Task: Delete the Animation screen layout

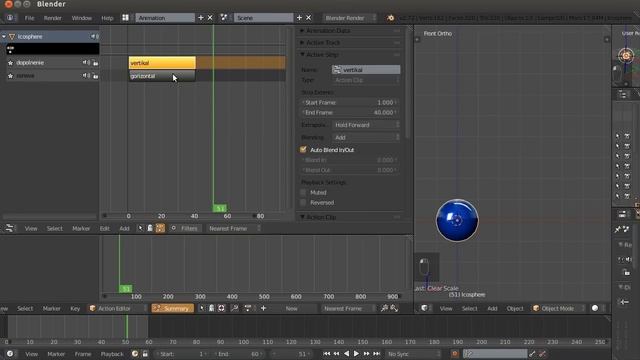Action: [210, 18]
